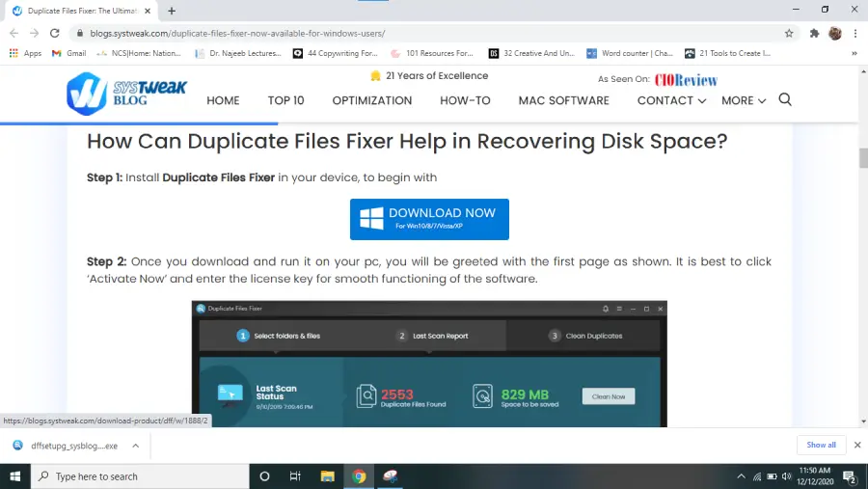
Task: Click the address bar URL
Action: [x=237, y=33]
